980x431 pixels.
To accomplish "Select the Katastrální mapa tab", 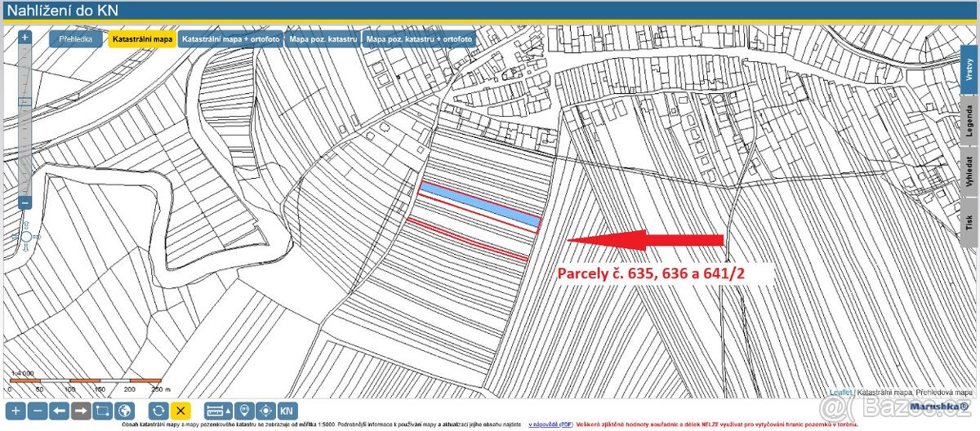I will [x=142, y=39].
